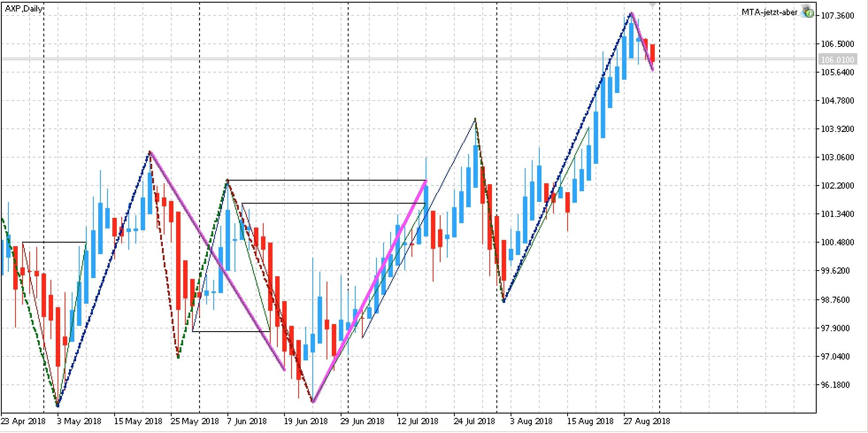
Task: Click the 98.7600 price scale label
Action: pos(835,300)
